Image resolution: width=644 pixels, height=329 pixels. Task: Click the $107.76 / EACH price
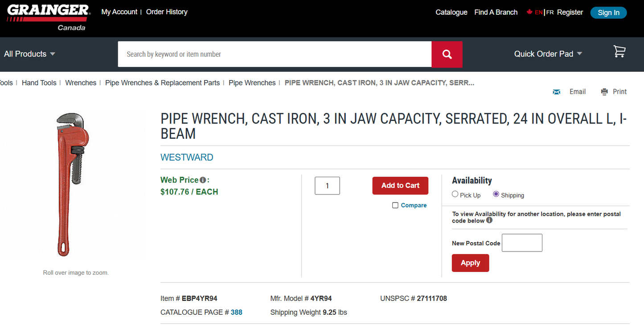(x=189, y=192)
